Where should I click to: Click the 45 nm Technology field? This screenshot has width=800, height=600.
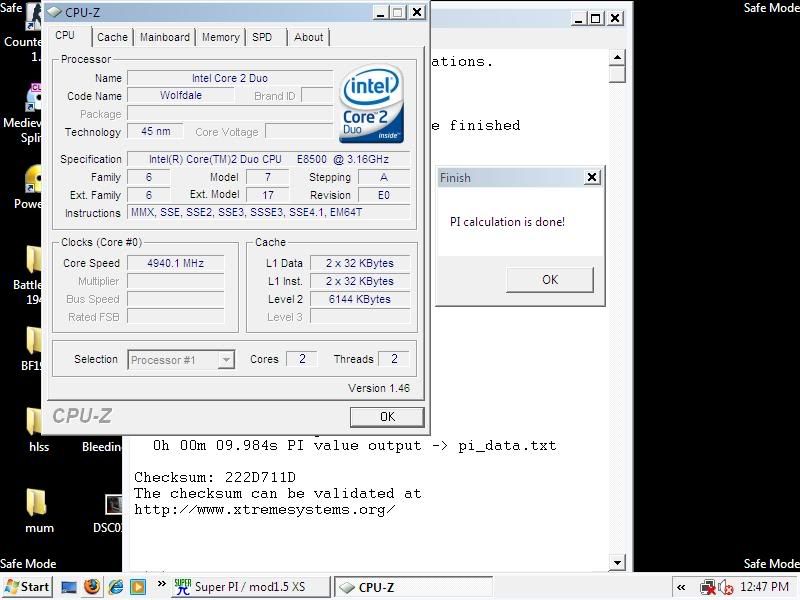[156, 131]
